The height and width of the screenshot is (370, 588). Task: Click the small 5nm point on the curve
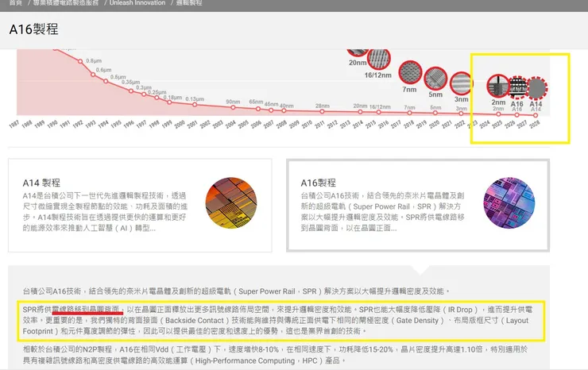coord(435,113)
